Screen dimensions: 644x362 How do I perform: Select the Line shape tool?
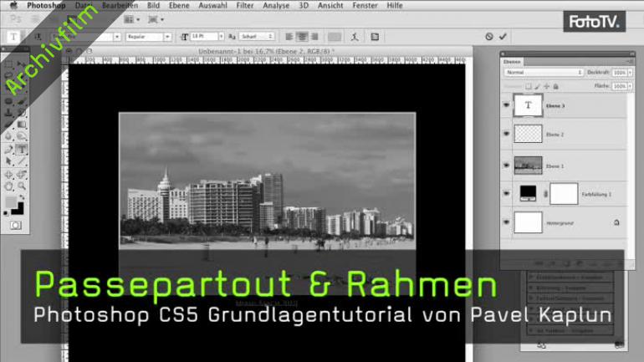tap(22, 161)
